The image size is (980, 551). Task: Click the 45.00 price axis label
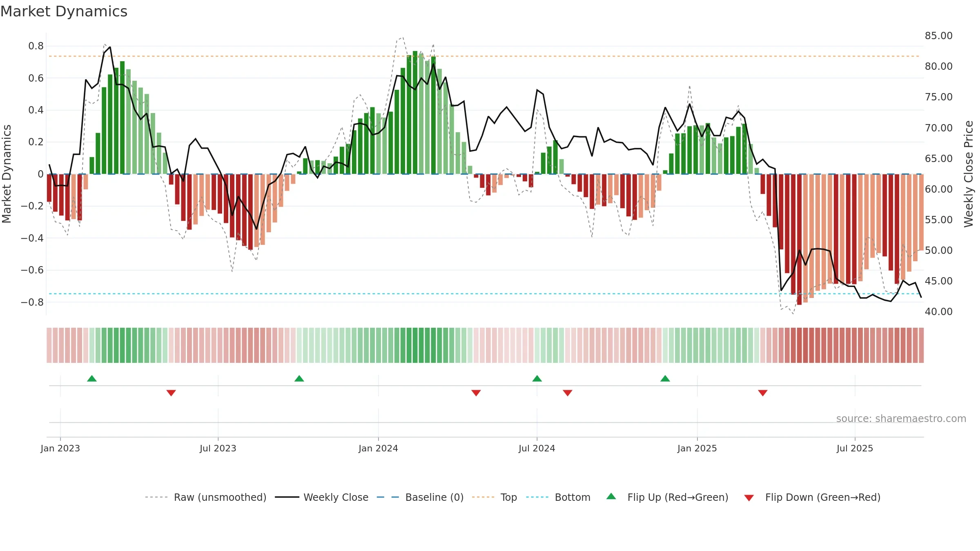click(939, 281)
